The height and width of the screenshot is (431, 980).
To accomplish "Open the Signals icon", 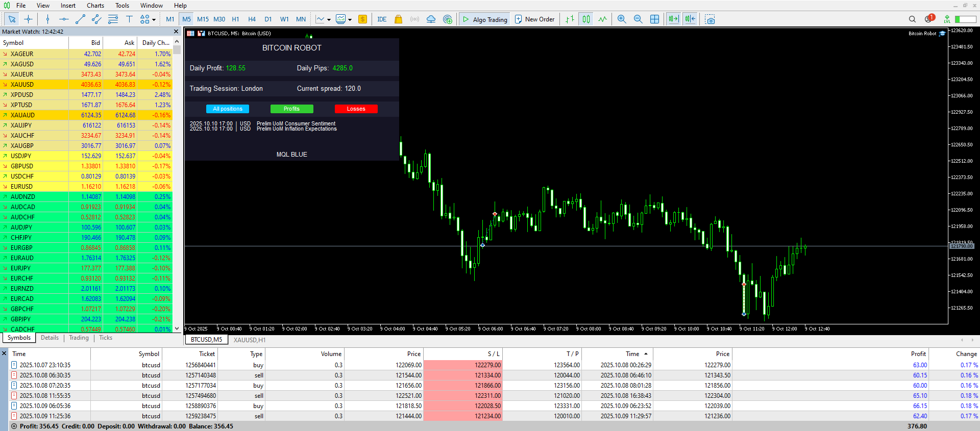I will point(414,19).
